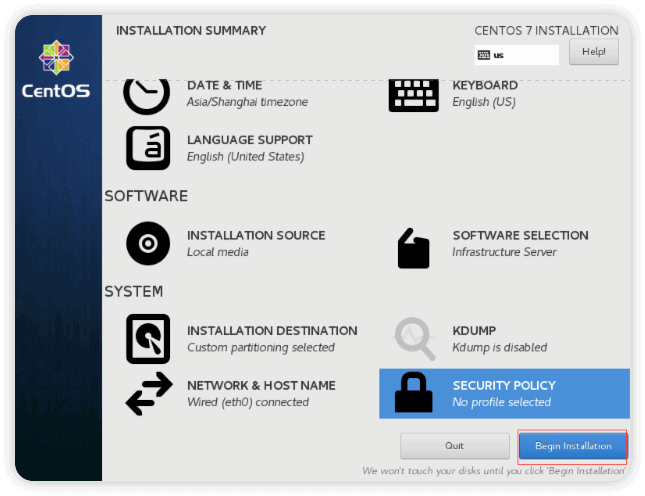This screenshot has width=645, height=496.
Task: Open the DATE & TIME settings label
Action: pyautogui.click(x=225, y=85)
